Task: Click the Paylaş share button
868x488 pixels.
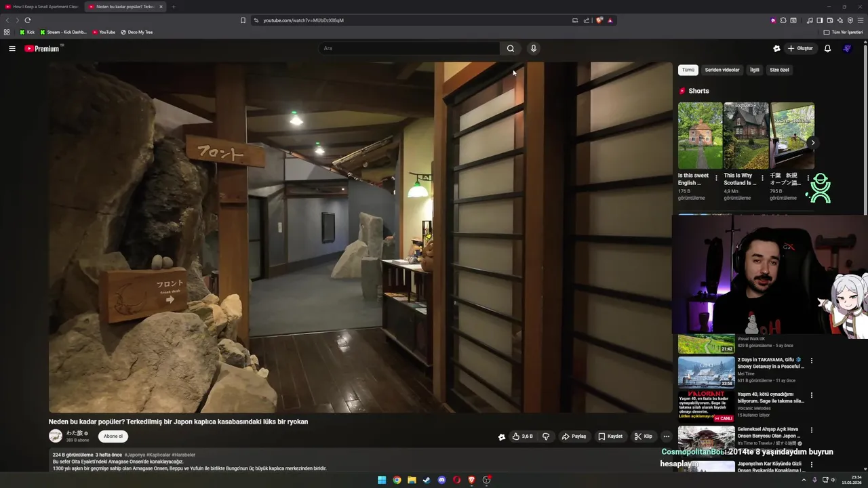Action: pos(574,436)
